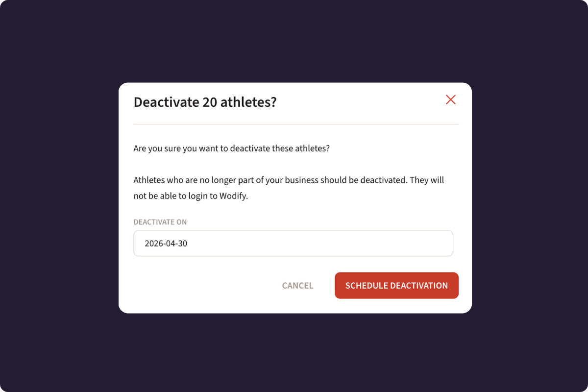Click the dialog title Deactivate 20 athletes

[205, 102]
